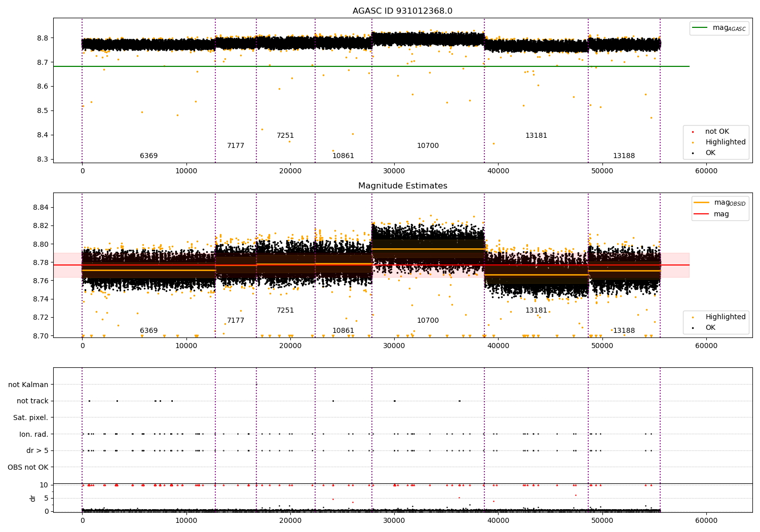The width and height of the screenshot is (760, 532).
Task: Click obsid label 10861 in top plot
Action: click(x=343, y=156)
